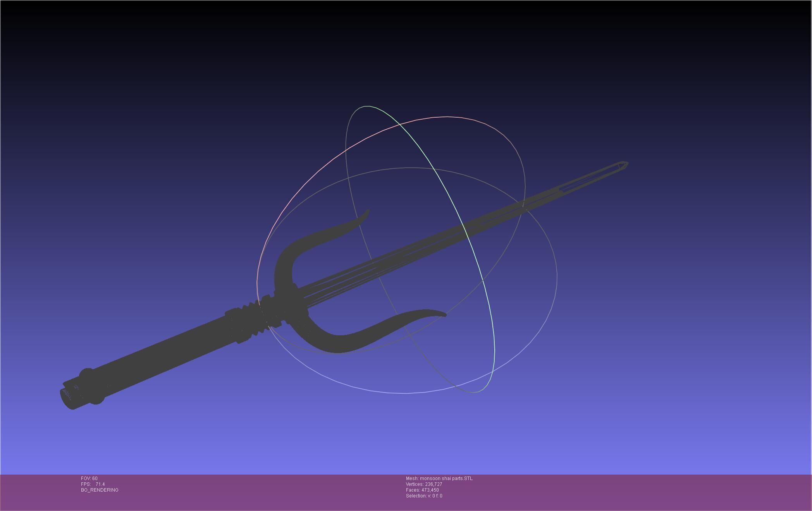Click the blue-white trackball circle bottom edge

click(x=406, y=393)
